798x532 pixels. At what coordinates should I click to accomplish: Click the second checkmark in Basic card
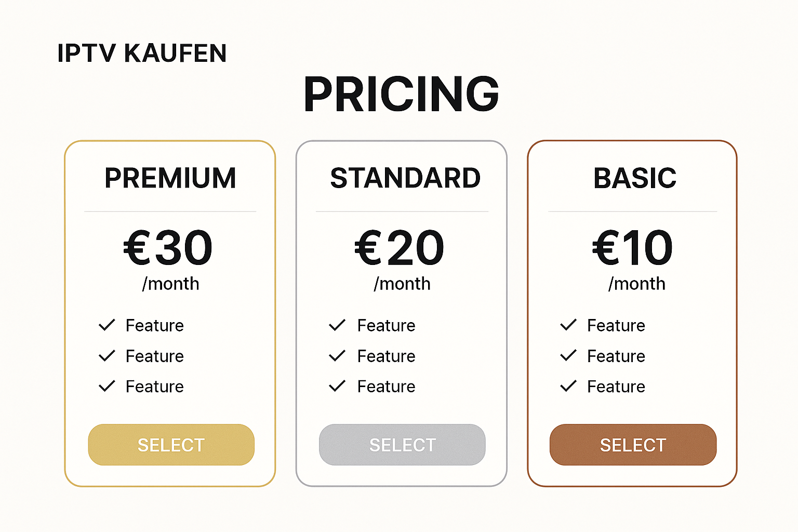(568, 356)
